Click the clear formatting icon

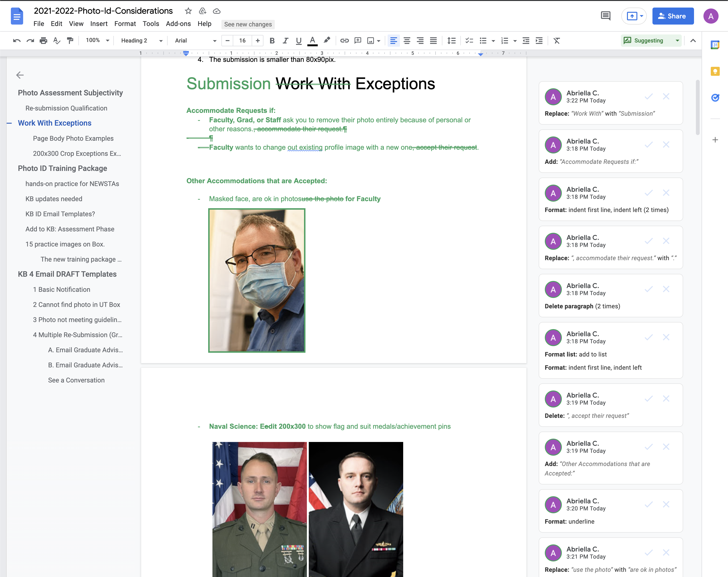click(x=556, y=41)
